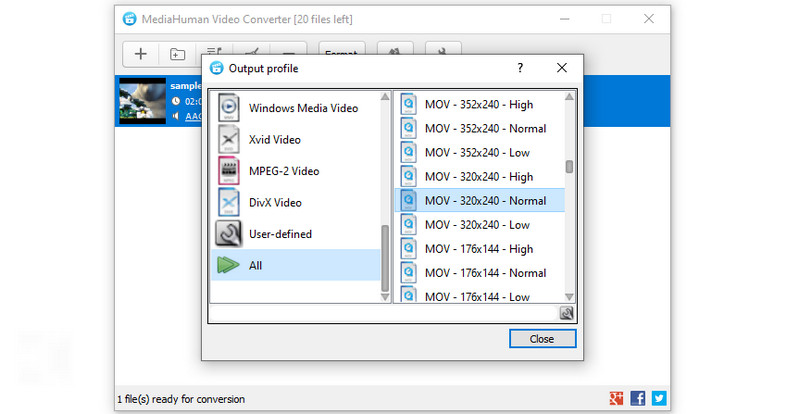Open the Twitter icon
Image resolution: width=799 pixels, height=414 pixels.
tap(659, 398)
